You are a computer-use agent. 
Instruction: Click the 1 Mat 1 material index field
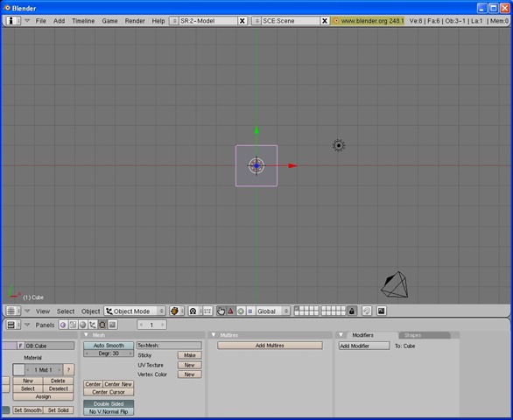click(44, 370)
